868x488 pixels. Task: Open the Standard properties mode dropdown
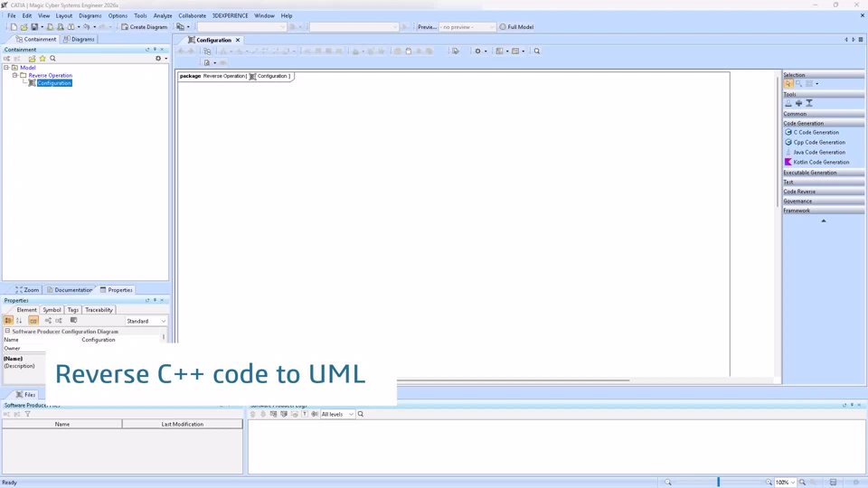tap(146, 321)
